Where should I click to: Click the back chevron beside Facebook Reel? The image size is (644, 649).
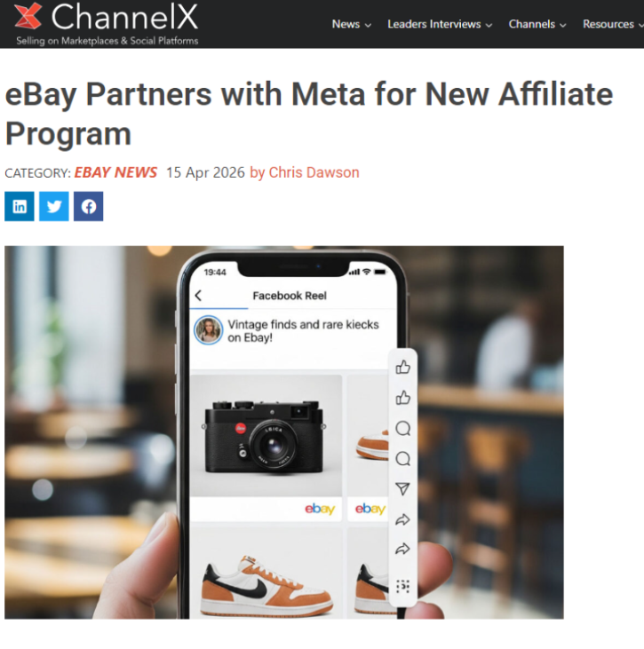pyautogui.click(x=198, y=295)
